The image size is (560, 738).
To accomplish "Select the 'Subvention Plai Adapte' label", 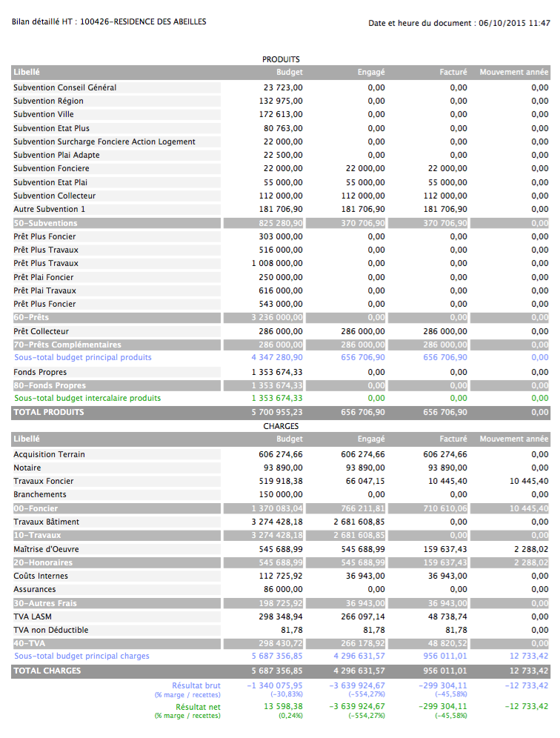I will (x=56, y=155).
